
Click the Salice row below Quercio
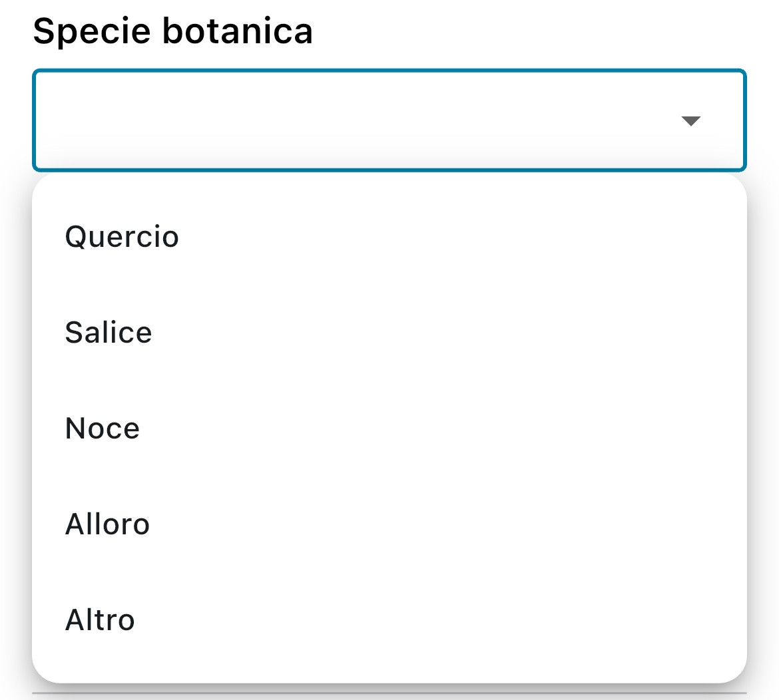[x=109, y=333]
